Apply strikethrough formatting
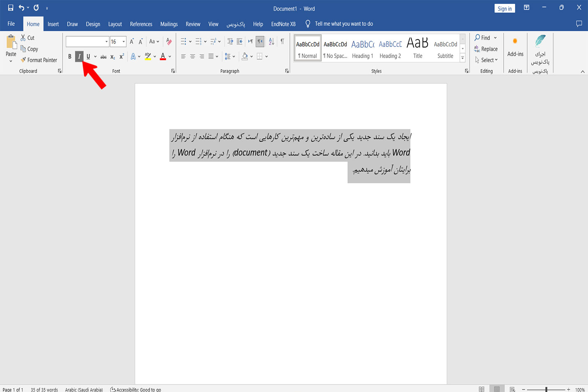The height and width of the screenshot is (392, 588). (104, 57)
